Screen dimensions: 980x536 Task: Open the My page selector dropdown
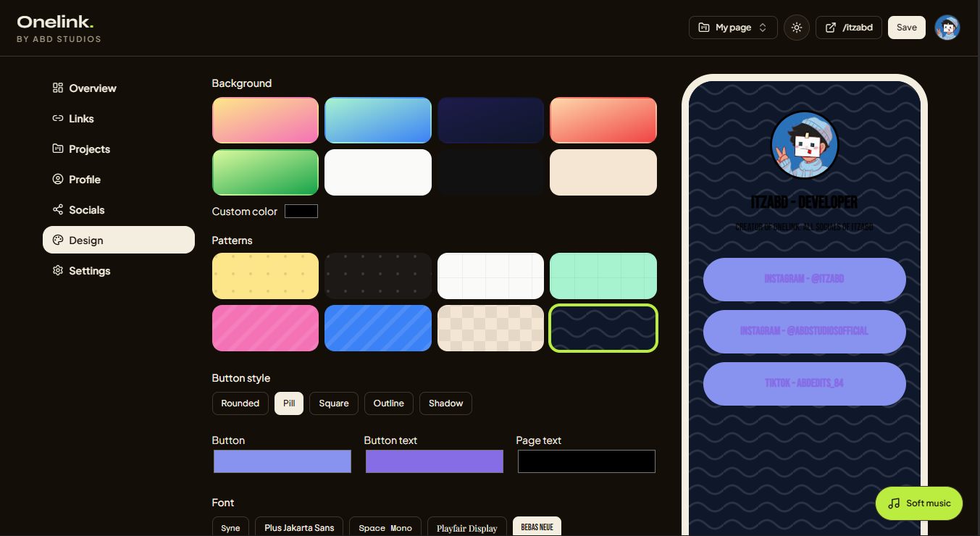(x=733, y=28)
